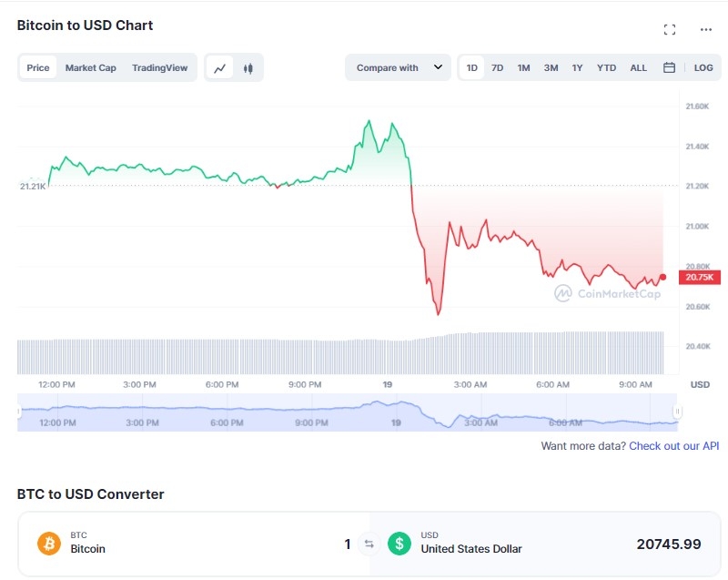Click the USD currency label below price axis
The width and height of the screenshot is (728, 580).
(700, 384)
